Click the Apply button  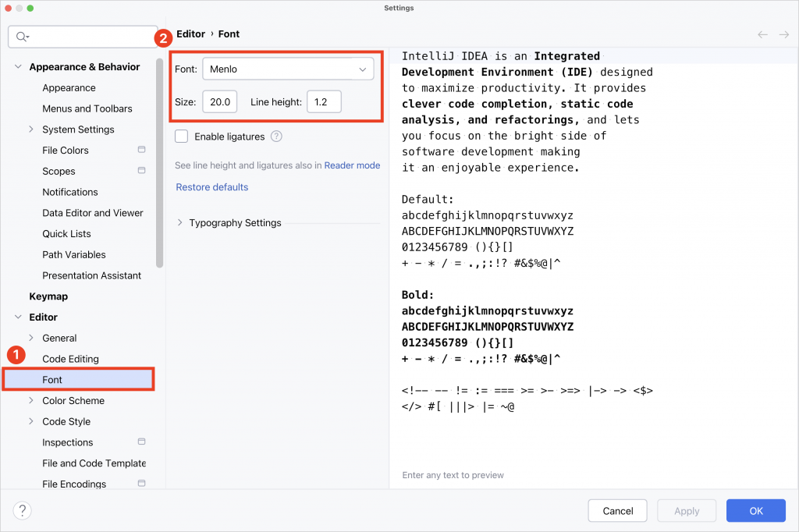[687, 511]
